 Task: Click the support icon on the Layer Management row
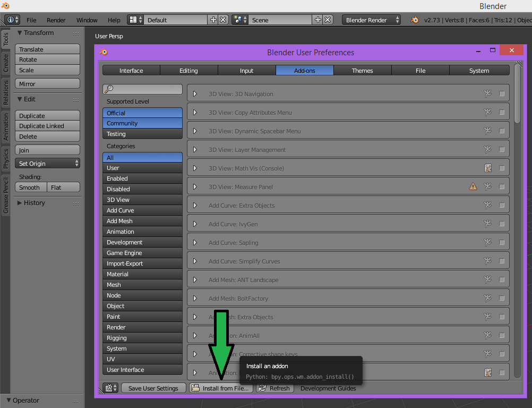coord(487,149)
